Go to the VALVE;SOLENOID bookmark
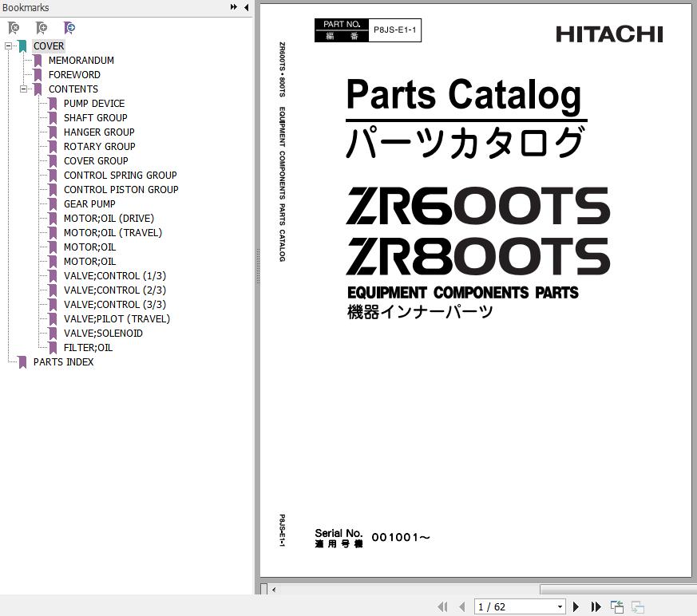Viewport: 697px width, 616px height. pyautogui.click(x=103, y=334)
